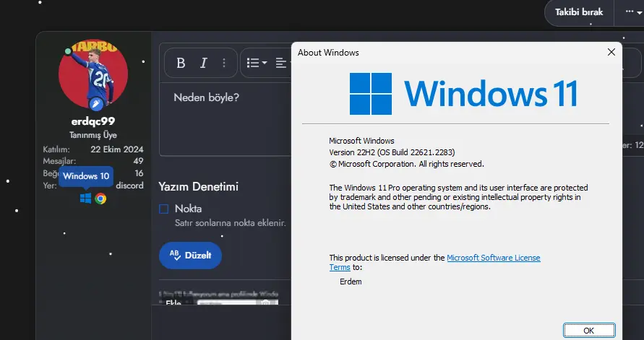Screen dimensions: 644x340
Task: Toggle bold formatting in the editor
Action: point(181,63)
